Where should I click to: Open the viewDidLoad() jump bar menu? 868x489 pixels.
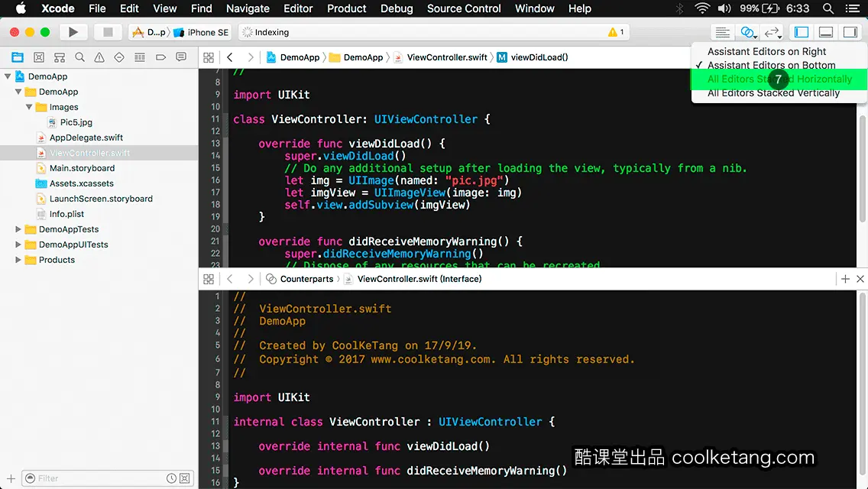(533, 57)
